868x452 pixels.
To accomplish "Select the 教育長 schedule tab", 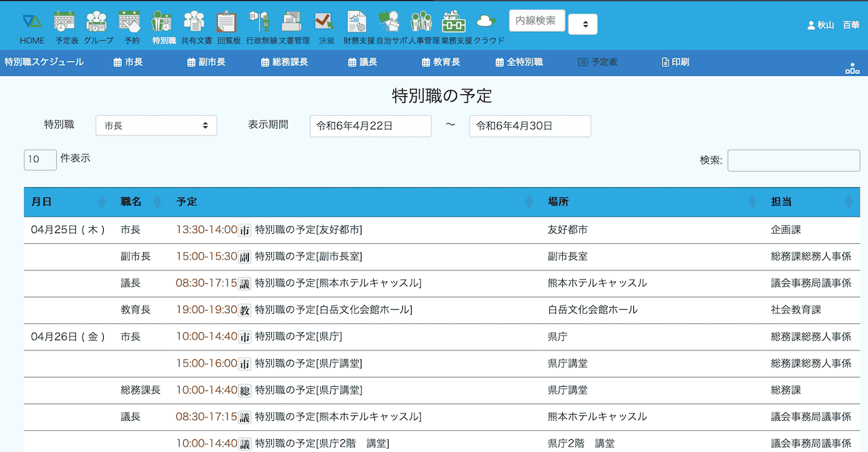I will (441, 62).
